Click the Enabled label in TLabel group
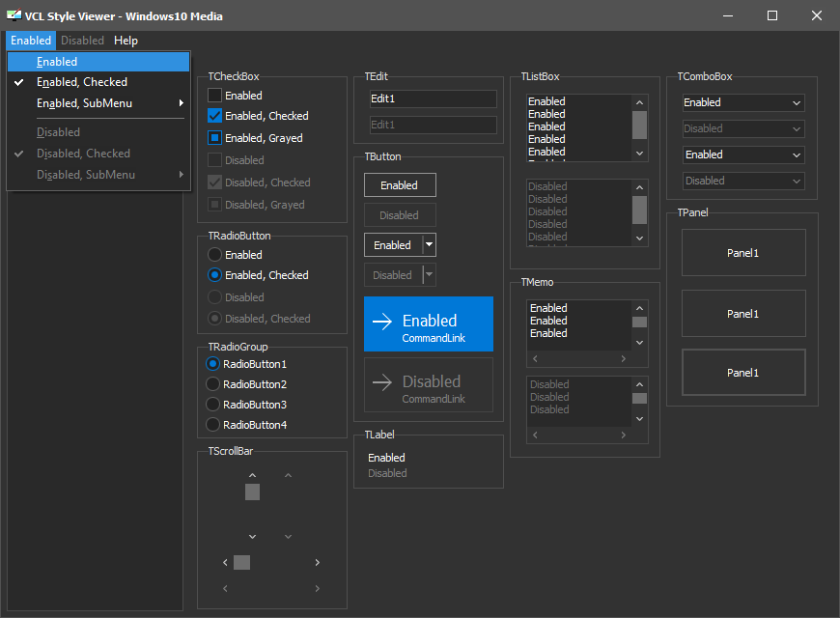This screenshot has height=618, width=840. tap(386, 458)
